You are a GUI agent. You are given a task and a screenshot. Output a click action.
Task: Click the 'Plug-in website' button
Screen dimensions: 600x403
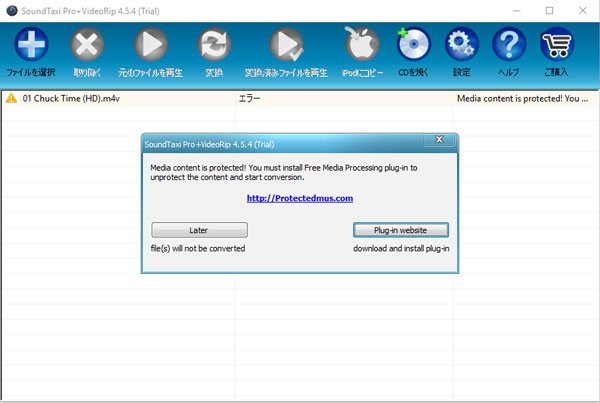(x=401, y=230)
